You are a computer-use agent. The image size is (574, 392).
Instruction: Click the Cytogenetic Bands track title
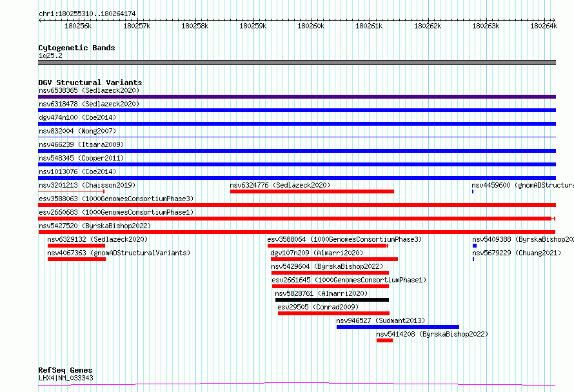[x=77, y=48]
